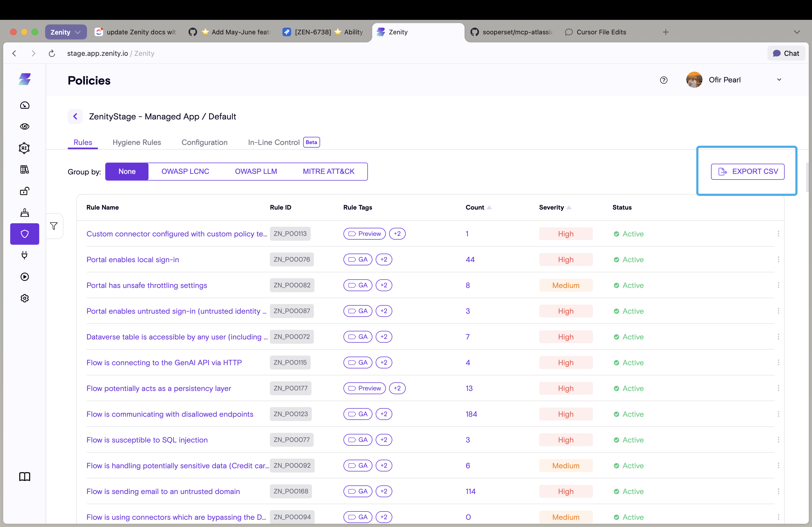812x527 pixels.
Task: Open the open-book docs icon at bottom
Action: pyautogui.click(x=24, y=477)
